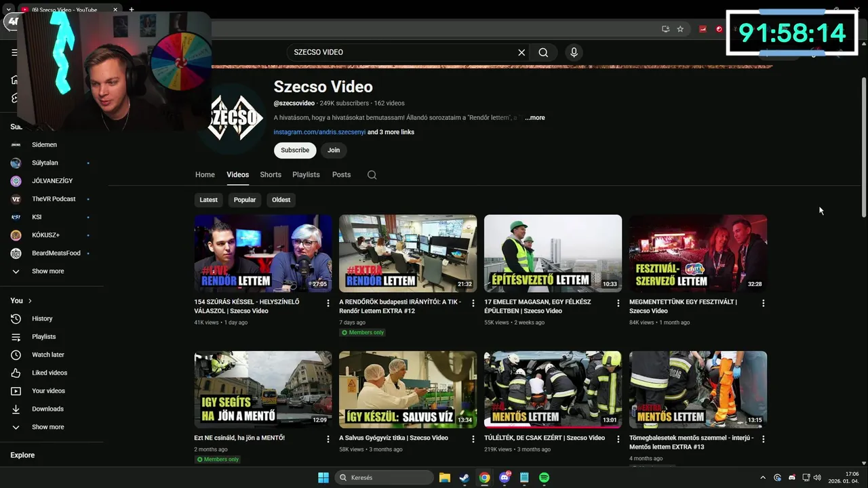Viewport: 868px width, 488px height.
Task: Open options for Tömegbalesetek mentős szemmel video
Action: (x=763, y=439)
